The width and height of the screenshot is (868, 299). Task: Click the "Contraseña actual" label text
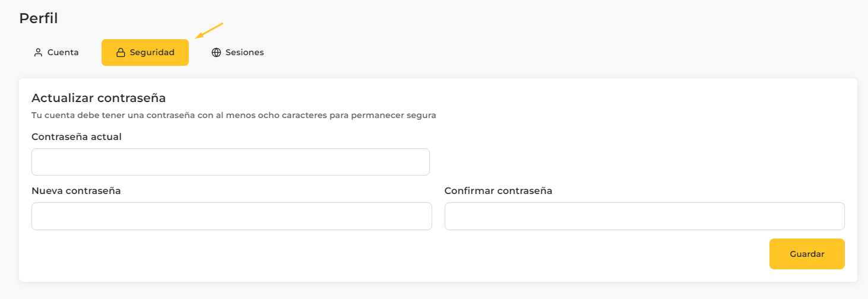77,137
